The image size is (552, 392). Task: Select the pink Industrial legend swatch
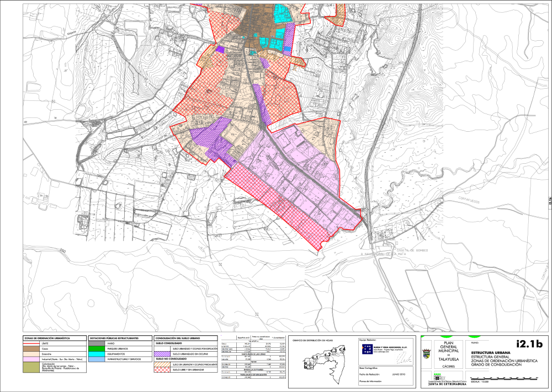pyautogui.click(x=31, y=359)
